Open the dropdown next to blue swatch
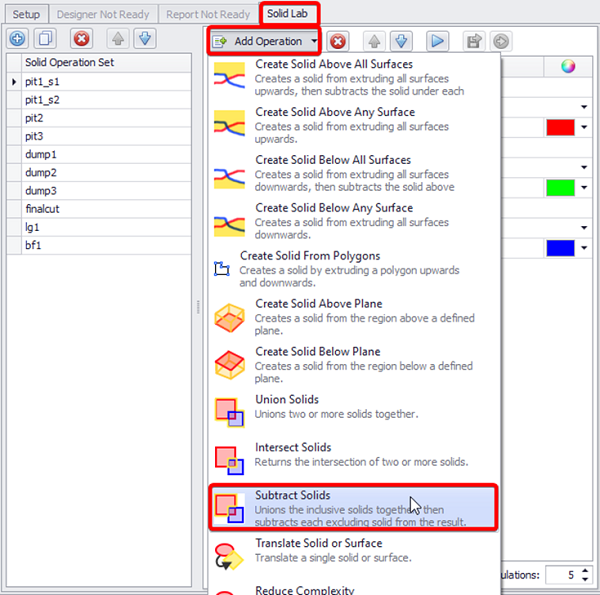Screen dimensions: 600x595 click(584, 248)
